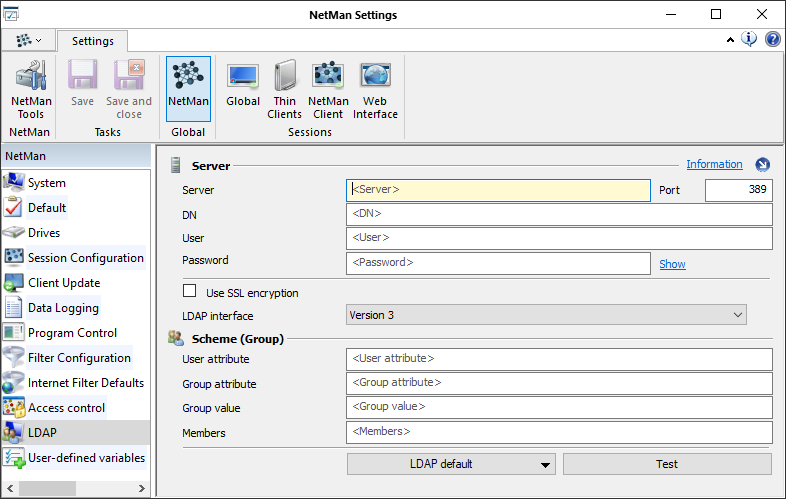This screenshot has width=786, height=499.
Task: Collapse the ribbon with the up arrow
Action: 731,40
